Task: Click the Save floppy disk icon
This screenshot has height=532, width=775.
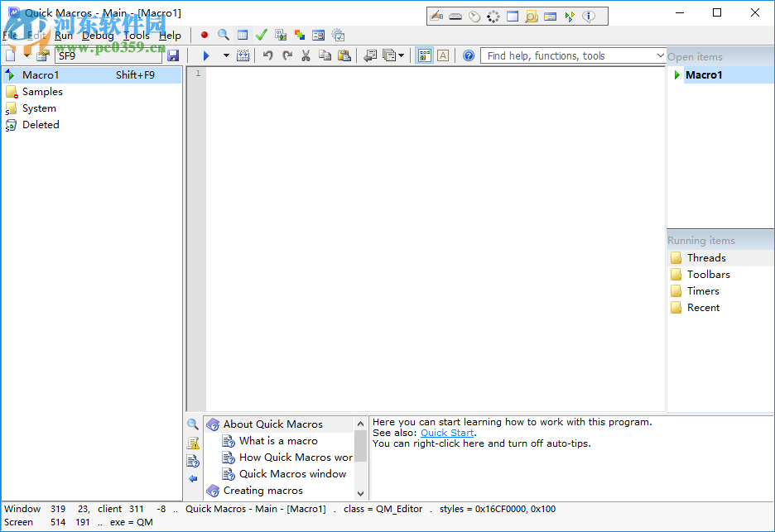Action: point(173,55)
